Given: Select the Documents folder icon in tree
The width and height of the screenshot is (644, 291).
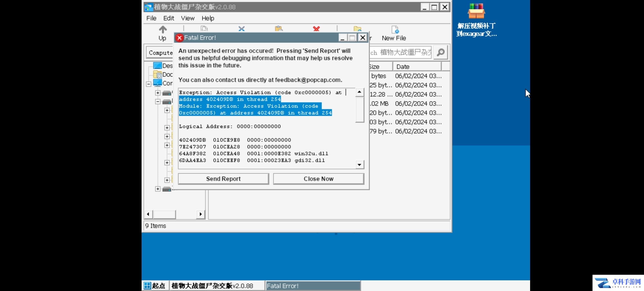Looking at the screenshot, I should click(158, 74).
